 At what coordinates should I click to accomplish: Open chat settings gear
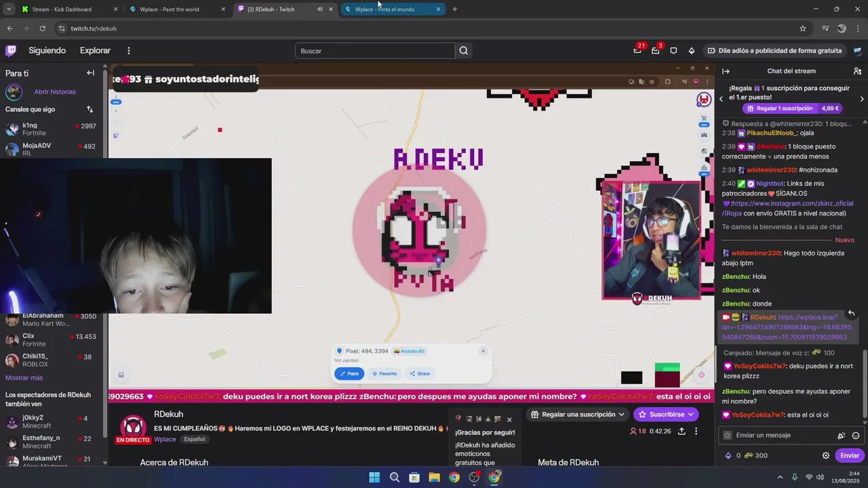tap(826, 455)
